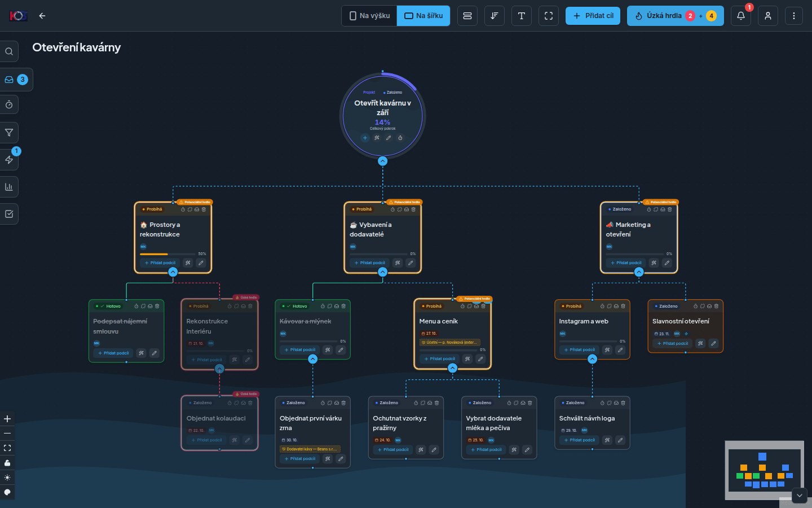812x508 pixels.
Task: Go back with the arrow icon
Action: tap(42, 16)
